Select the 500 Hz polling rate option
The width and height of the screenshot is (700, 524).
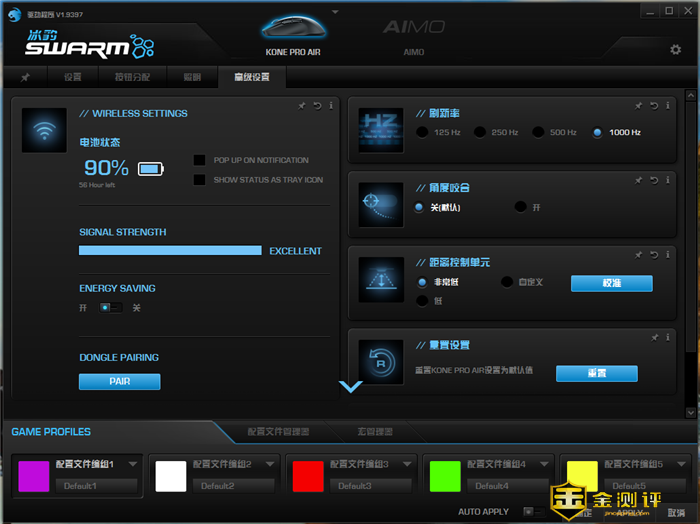pyautogui.click(x=539, y=132)
